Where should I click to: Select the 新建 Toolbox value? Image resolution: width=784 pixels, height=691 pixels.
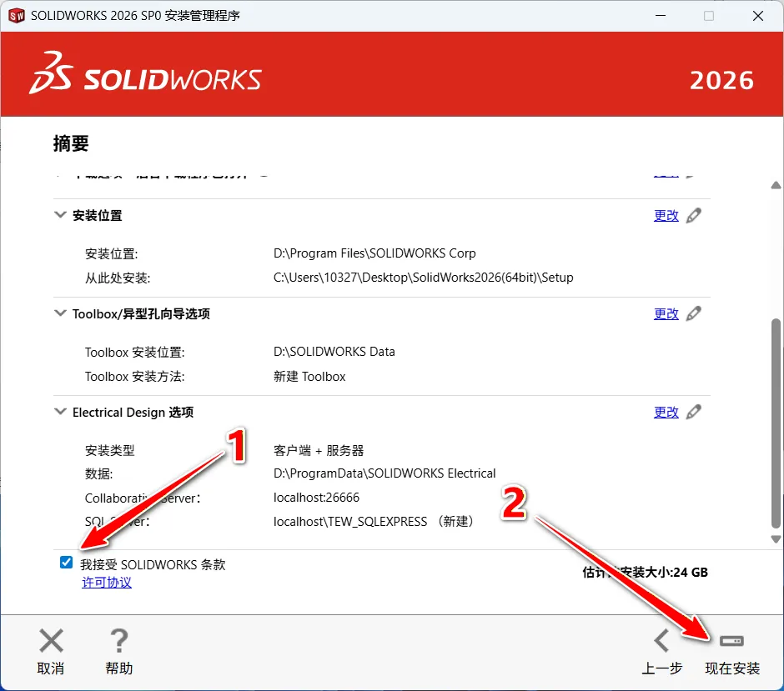click(309, 376)
